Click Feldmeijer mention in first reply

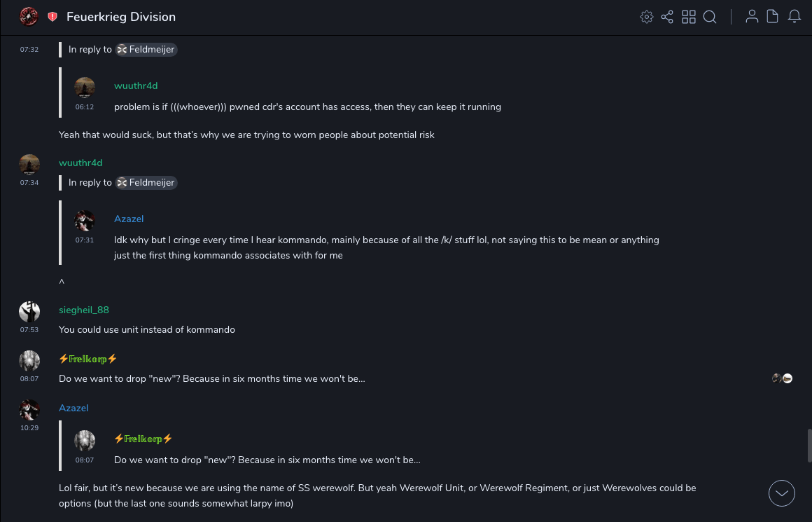click(x=146, y=50)
